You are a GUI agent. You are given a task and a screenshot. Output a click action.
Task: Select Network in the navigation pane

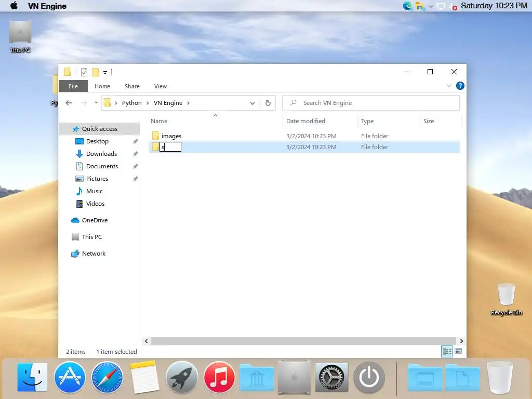coord(94,254)
